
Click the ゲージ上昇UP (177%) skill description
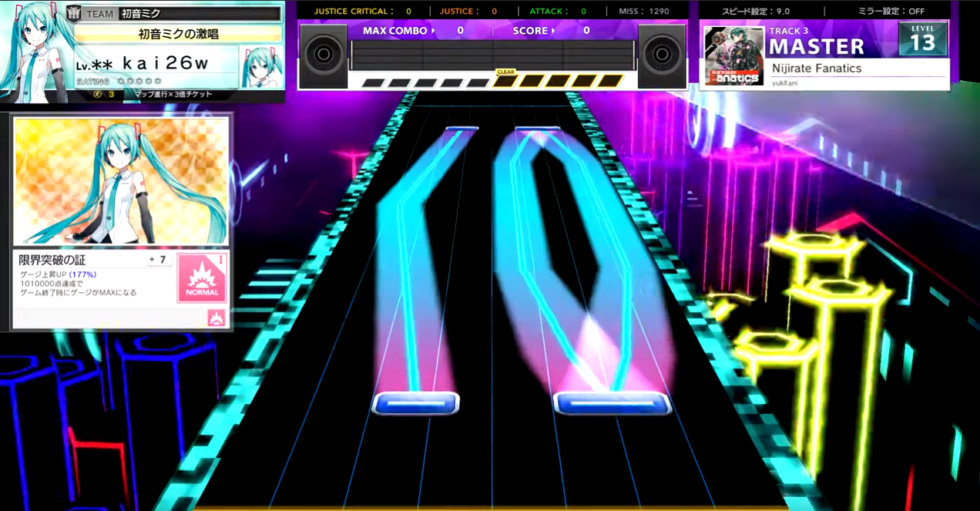click(57, 274)
